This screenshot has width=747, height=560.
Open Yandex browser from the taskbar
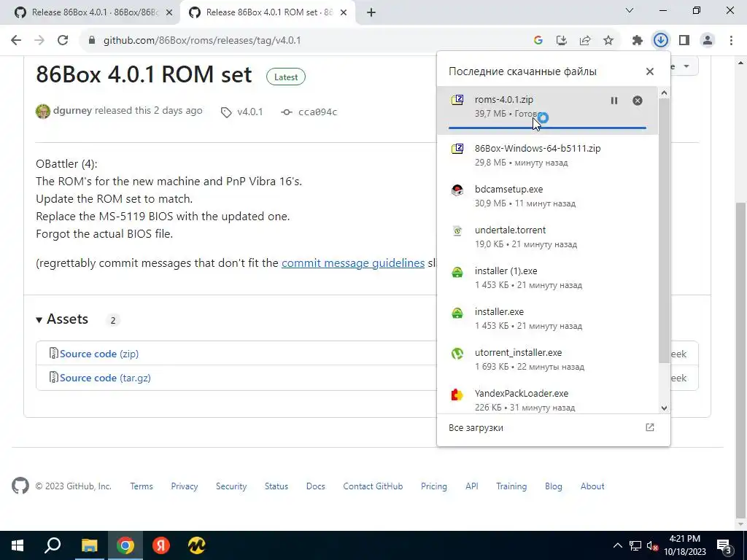(161, 545)
